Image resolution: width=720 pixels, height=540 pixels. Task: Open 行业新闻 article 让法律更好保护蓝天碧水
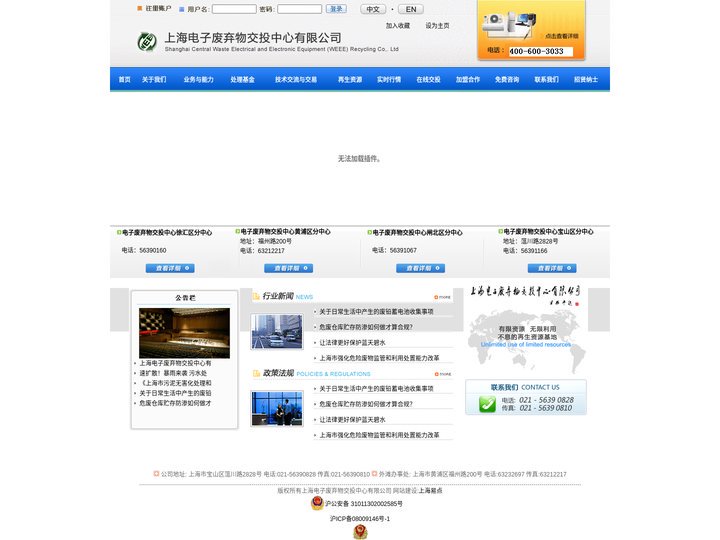click(352, 343)
